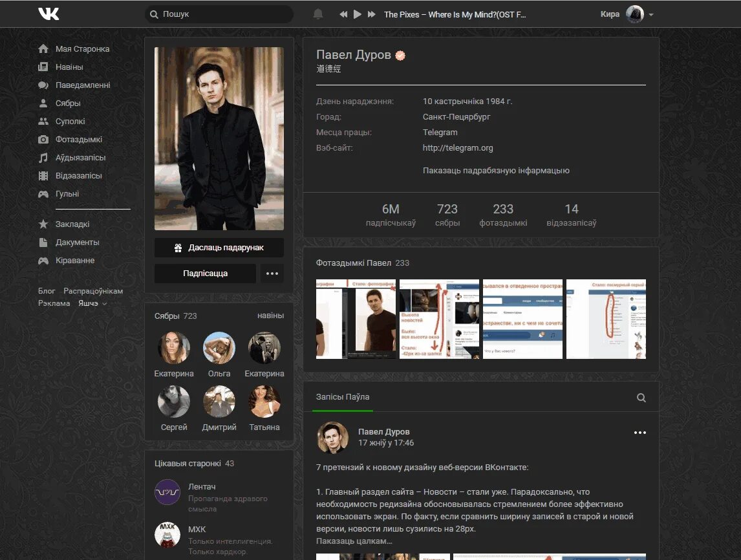Open the notifications bell

click(x=318, y=14)
